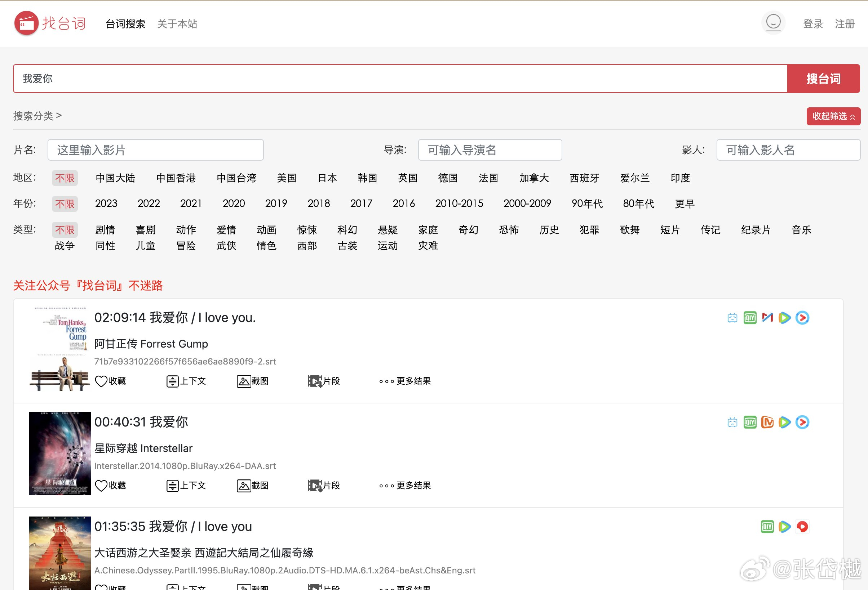Open orange Mango TV icon for Interstellar

(x=767, y=423)
